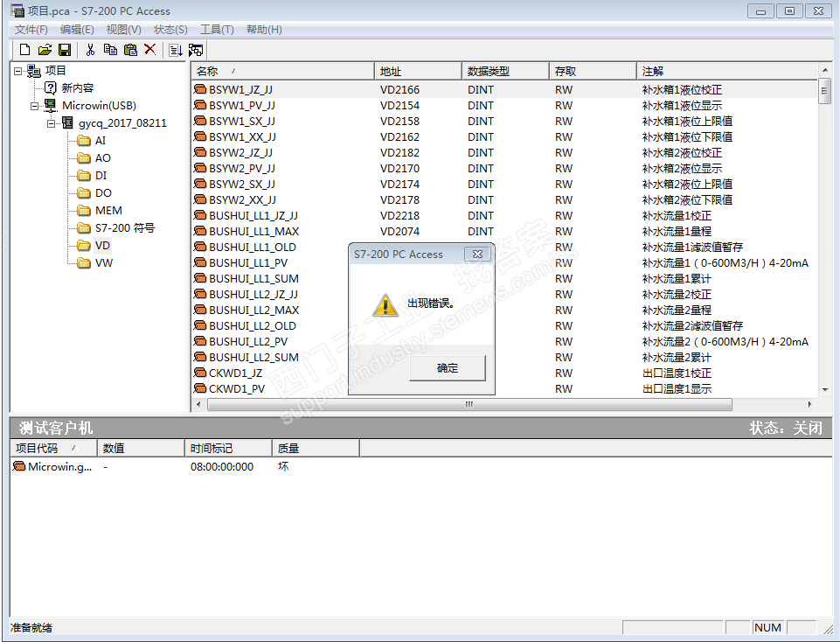Viewport: 840px width, 642px height.
Task: Click the item icon of CKWD1_PV row
Action: coord(200,388)
